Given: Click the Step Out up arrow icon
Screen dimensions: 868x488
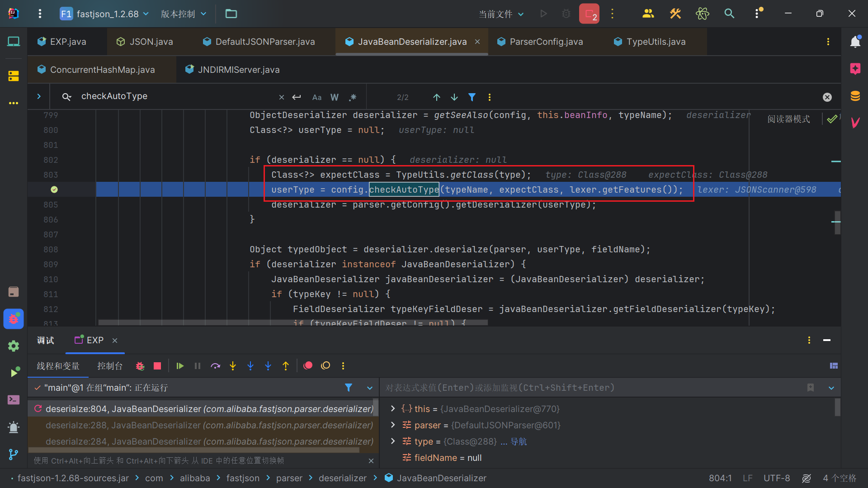Looking at the screenshot, I should click(286, 366).
